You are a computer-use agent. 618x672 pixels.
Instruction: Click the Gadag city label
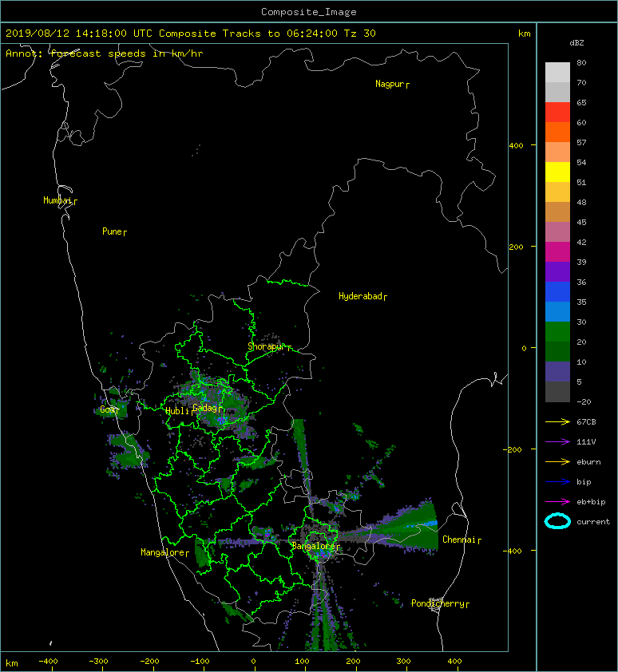pyautogui.click(x=205, y=408)
